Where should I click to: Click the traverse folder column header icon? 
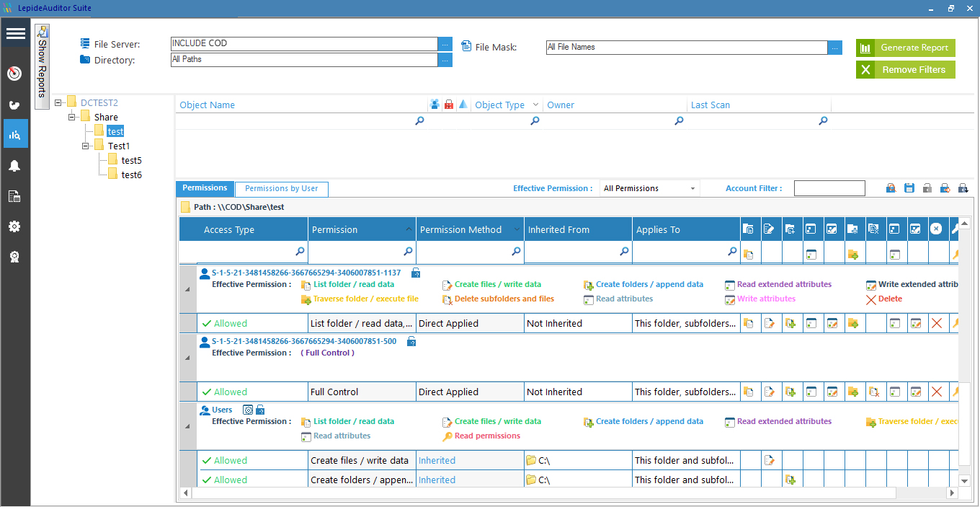click(x=852, y=229)
